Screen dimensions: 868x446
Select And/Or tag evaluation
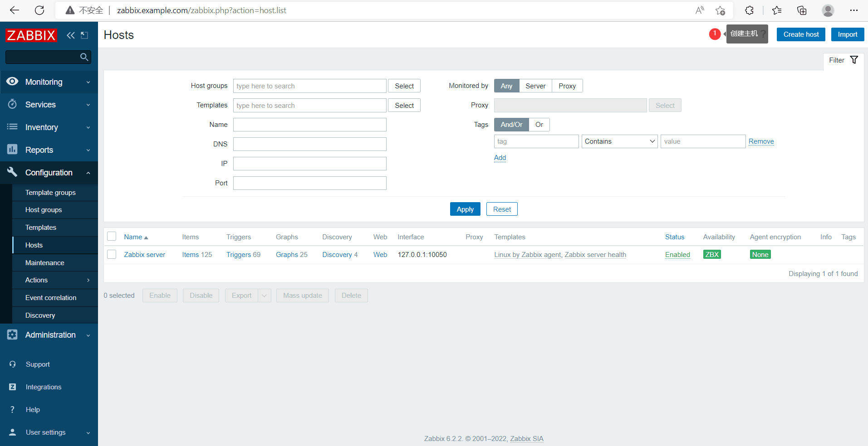511,125
